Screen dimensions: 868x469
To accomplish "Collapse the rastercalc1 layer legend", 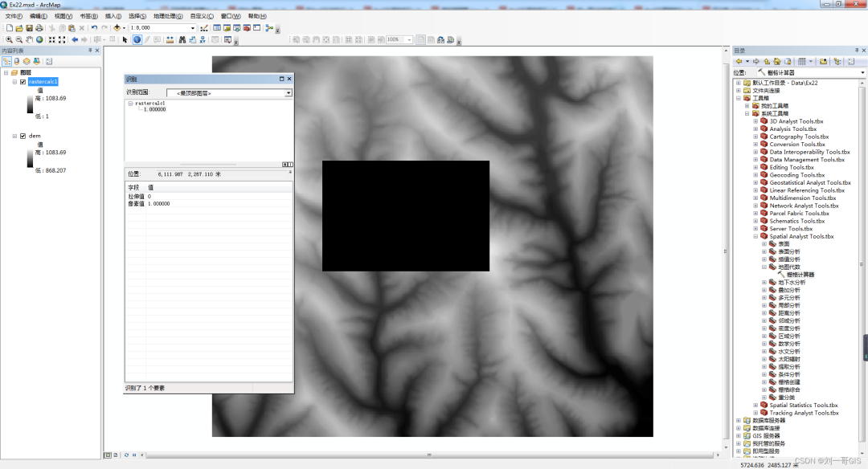I will pos(15,82).
